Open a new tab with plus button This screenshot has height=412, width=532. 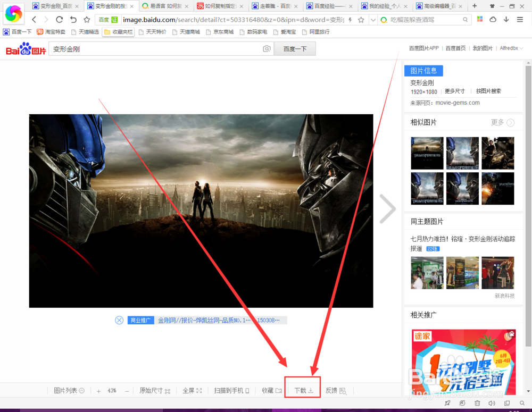(475, 6)
